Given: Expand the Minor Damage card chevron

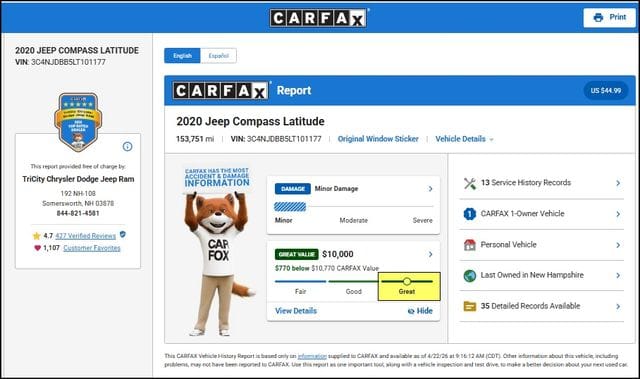Looking at the screenshot, I should coord(430,188).
